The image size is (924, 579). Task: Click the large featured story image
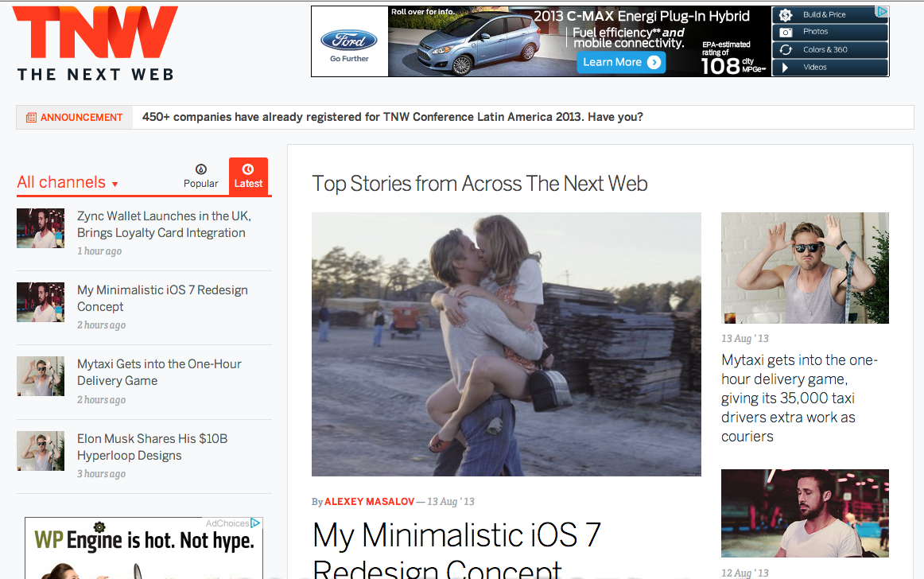(x=507, y=344)
